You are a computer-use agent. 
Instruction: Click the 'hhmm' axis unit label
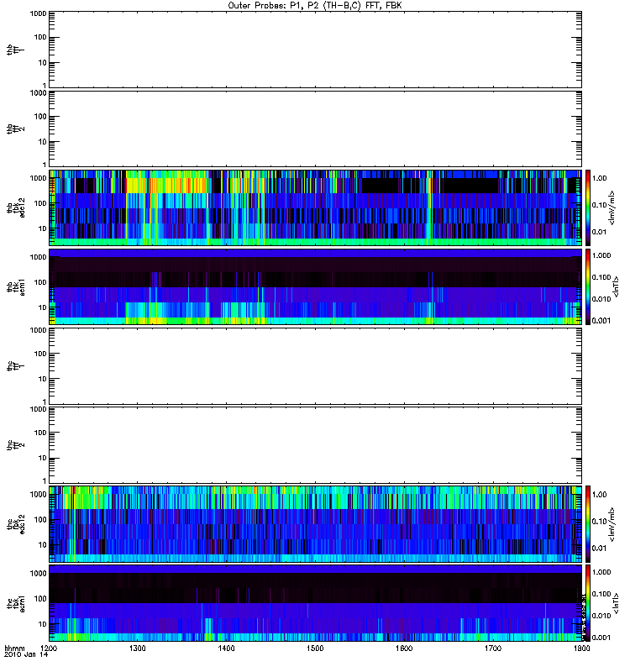tap(14, 648)
